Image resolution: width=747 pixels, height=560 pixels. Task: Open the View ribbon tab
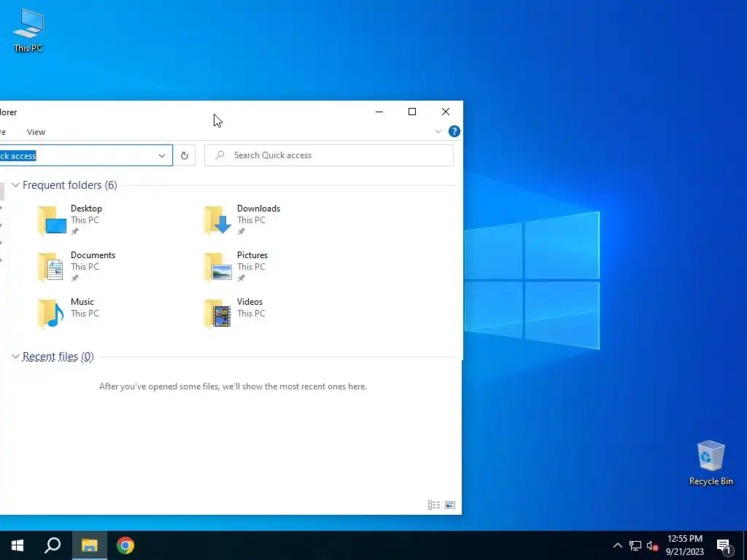36,132
